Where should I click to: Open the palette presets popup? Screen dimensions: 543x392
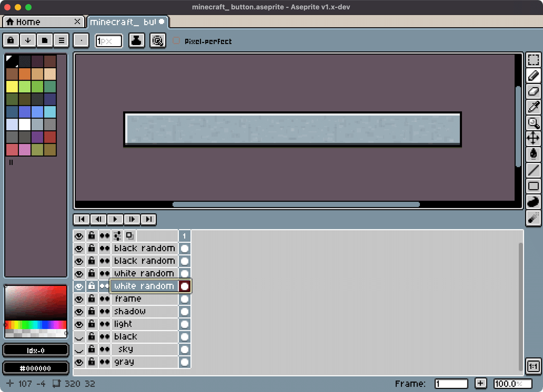44,40
